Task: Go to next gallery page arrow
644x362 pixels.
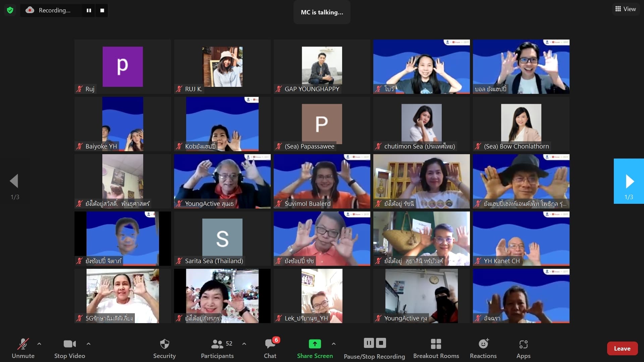Action: (x=629, y=181)
